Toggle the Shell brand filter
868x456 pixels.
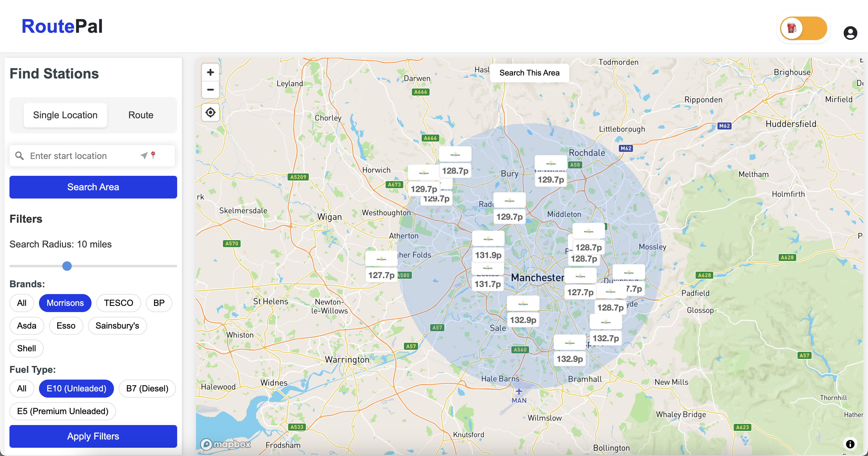26,348
